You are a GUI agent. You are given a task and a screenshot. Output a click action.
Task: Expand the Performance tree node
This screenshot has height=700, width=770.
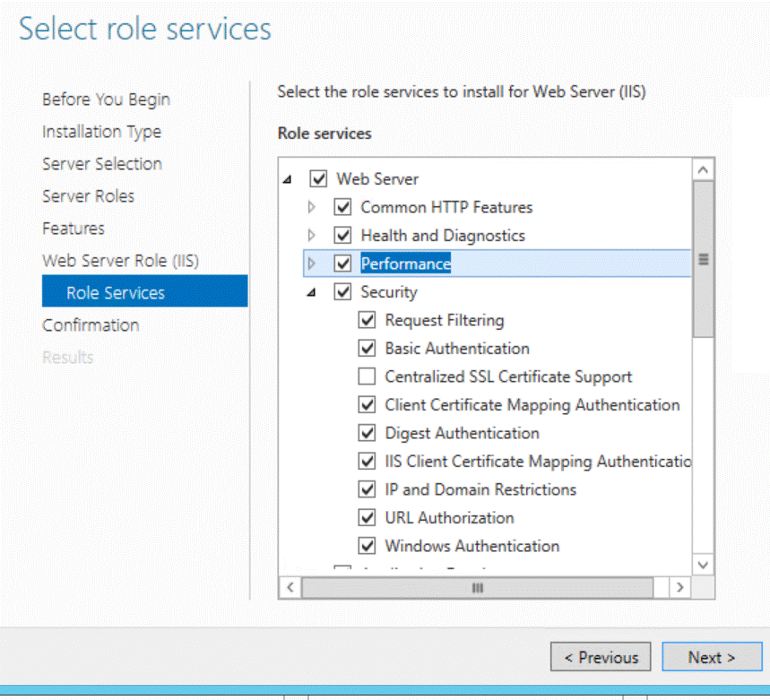coord(311,263)
